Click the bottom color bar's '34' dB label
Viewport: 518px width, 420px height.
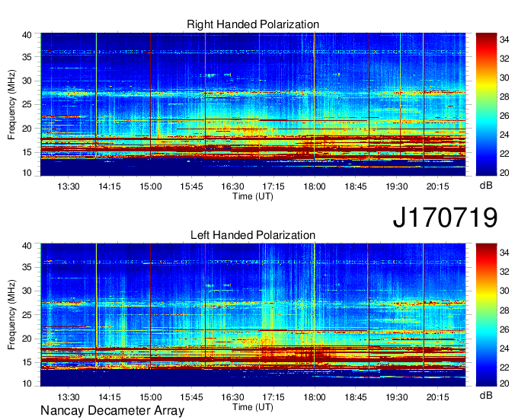pyautogui.click(x=504, y=253)
